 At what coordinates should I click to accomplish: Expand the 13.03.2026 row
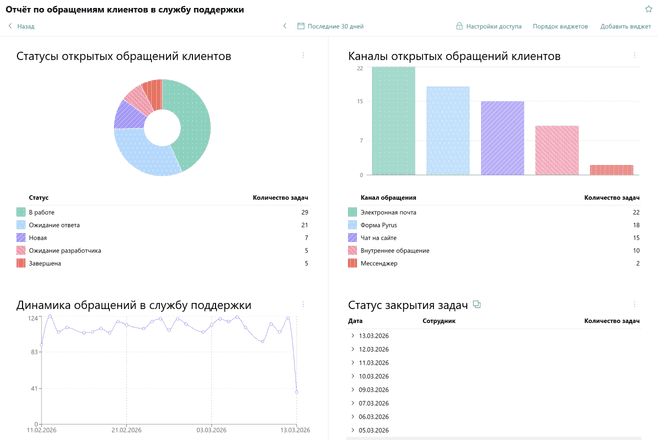[352, 336]
